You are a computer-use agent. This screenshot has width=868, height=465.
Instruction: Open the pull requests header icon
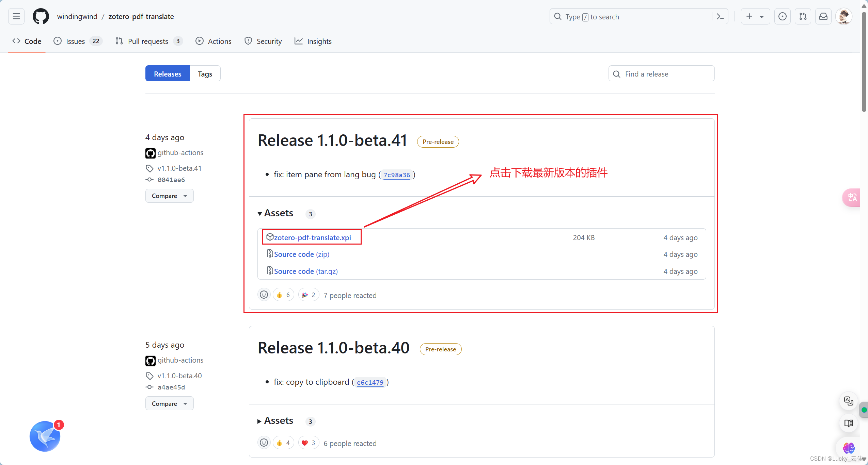click(803, 16)
